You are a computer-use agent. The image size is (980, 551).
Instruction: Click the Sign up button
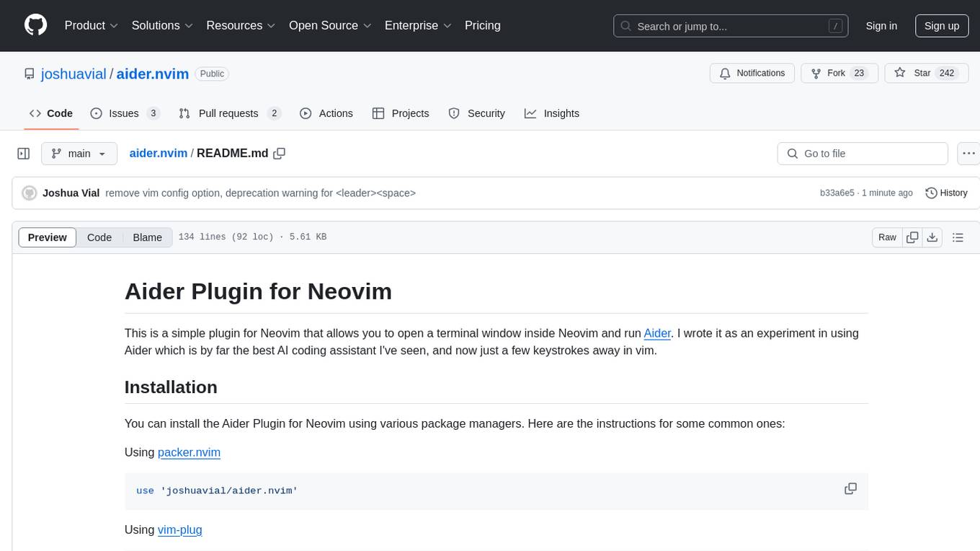(x=942, y=26)
